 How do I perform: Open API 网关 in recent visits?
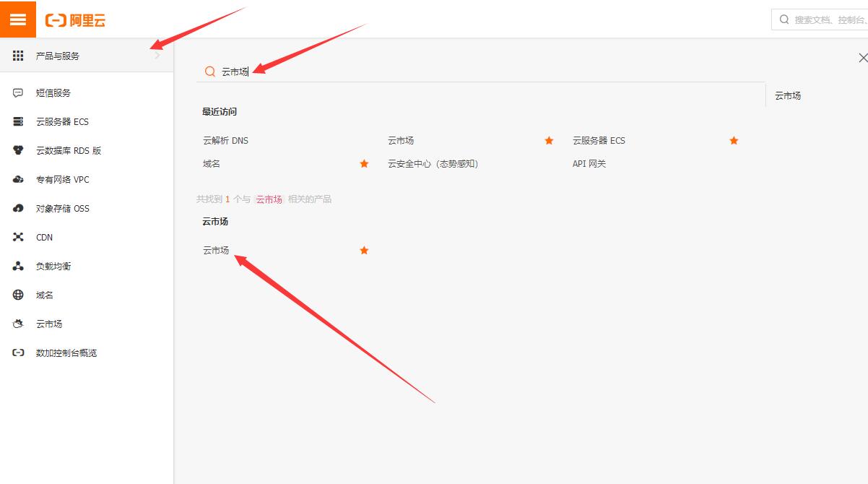(589, 164)
